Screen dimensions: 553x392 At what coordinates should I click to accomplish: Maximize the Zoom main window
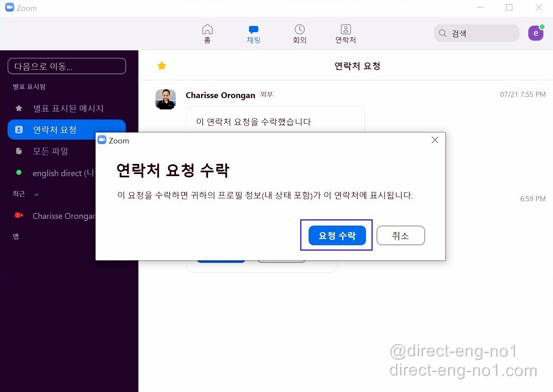click(x=509, y=8)
